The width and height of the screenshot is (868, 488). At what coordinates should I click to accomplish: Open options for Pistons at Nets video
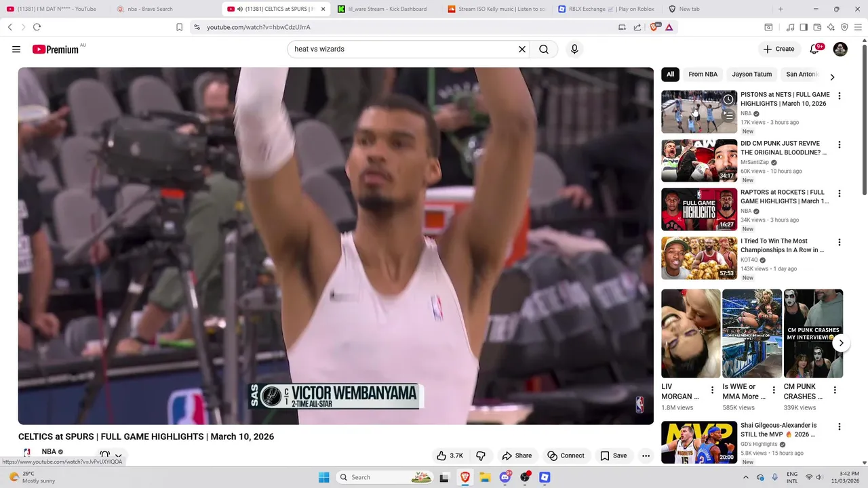click(x=840, y=96)
